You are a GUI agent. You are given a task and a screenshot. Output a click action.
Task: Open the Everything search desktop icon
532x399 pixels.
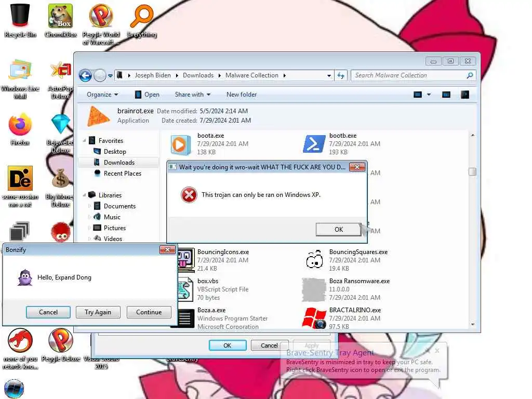(x=142, y=20)
